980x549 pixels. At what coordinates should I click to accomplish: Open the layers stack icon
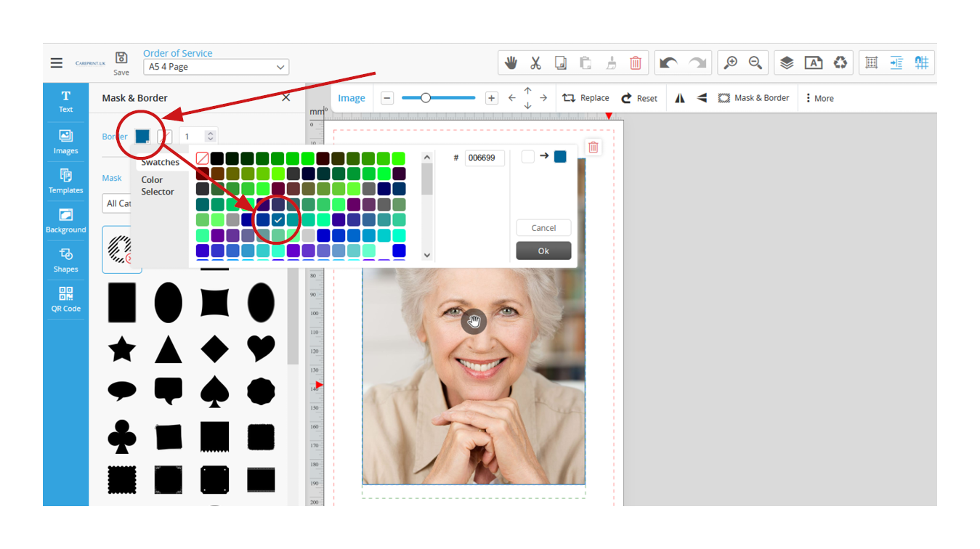pos(787,63)
